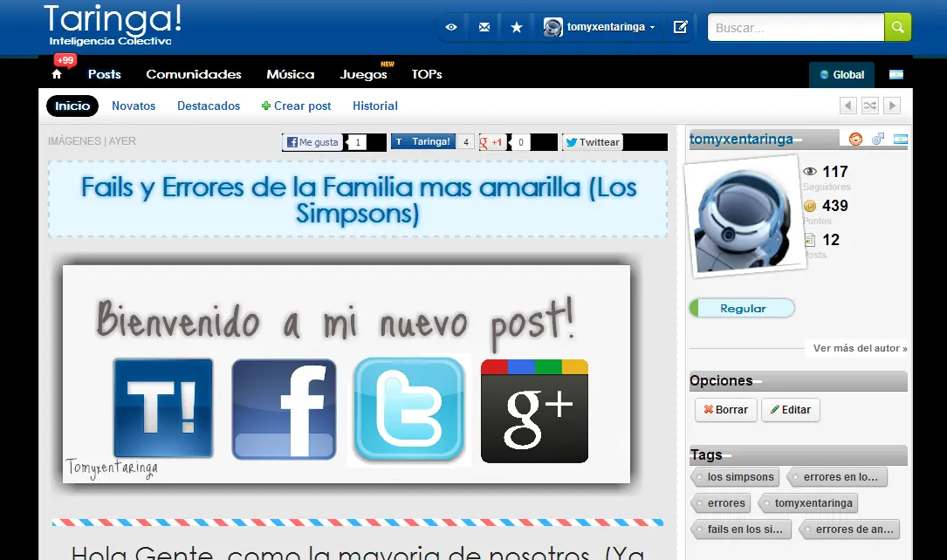The image size is (947, 560).
Task: Select the 'errores de an...' tag
Action: pos(849,529)
